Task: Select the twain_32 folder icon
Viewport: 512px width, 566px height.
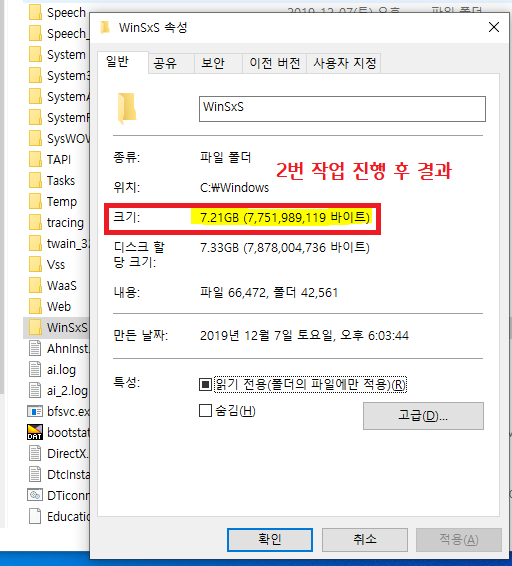Action: point(35,244)
